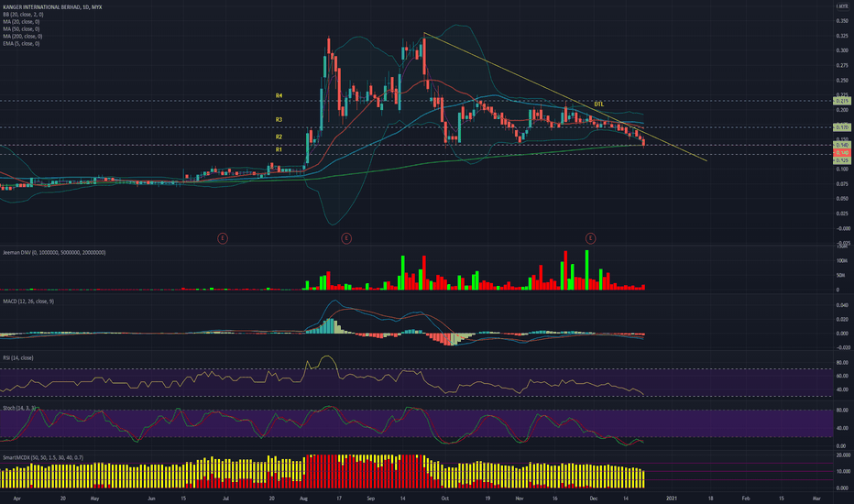Open the earnings marker near December
Screen dimensions: 854x504
590,238
